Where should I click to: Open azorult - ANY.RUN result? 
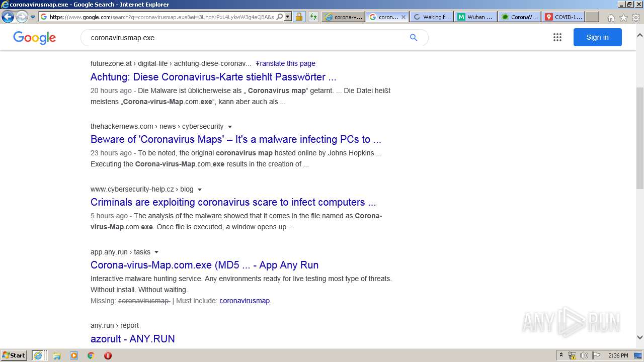133,339
